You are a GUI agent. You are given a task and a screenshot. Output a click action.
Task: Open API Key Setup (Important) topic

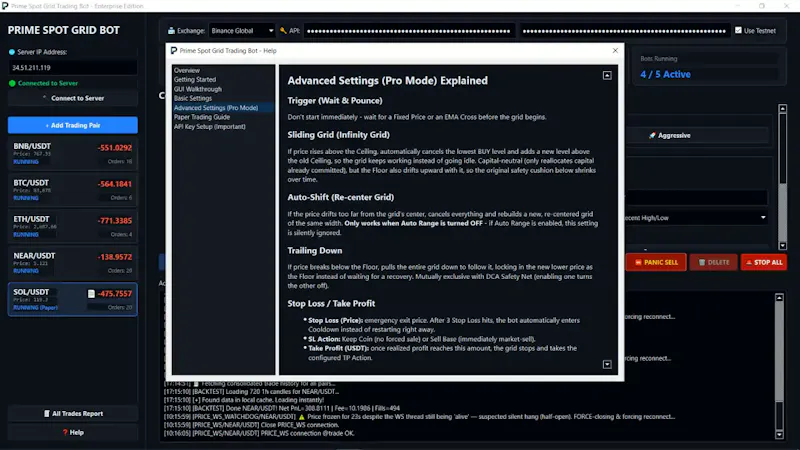click(210, 127)
